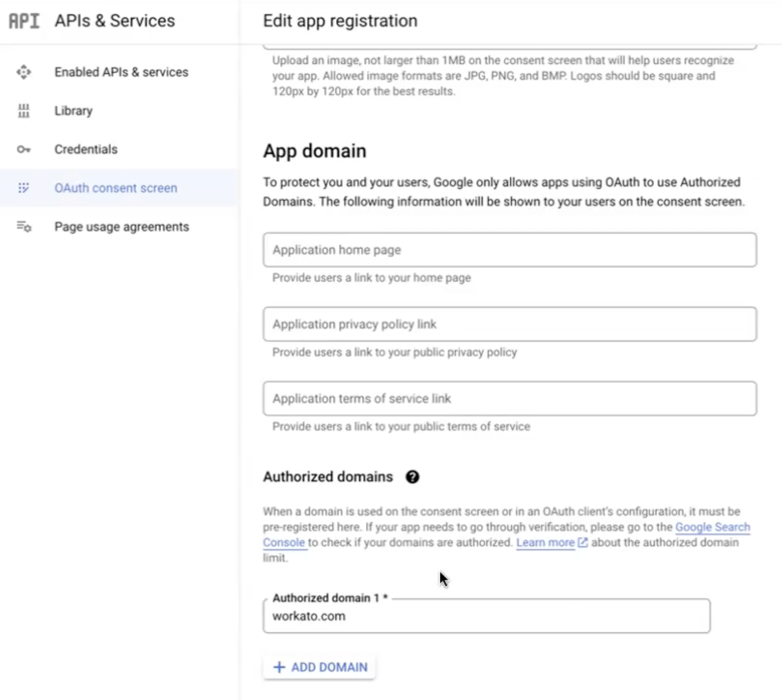Image resolution: width=782 pixels, height=700 pixels.
Task: Click the Application terms of service link field
Action: click(x=509, y=399)
